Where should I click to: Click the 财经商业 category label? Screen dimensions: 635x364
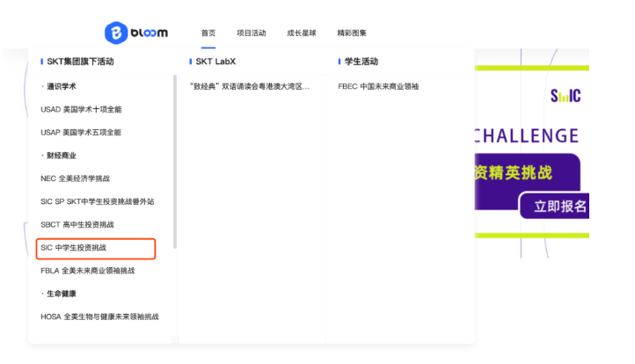[x=62, y=156]
